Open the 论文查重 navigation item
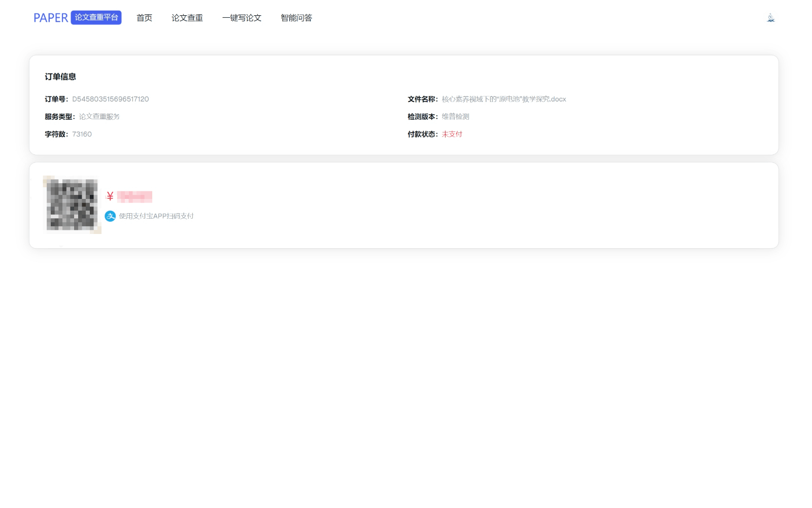The image size is (812, 508). coord(187,18)
